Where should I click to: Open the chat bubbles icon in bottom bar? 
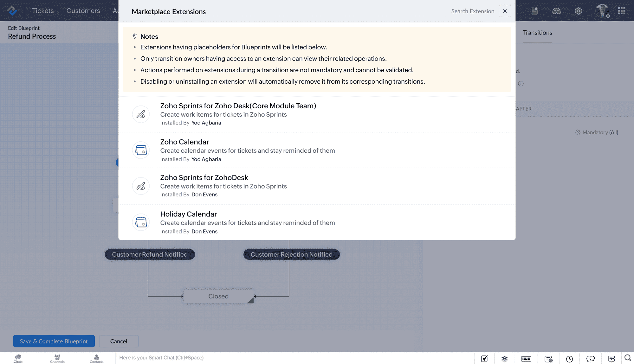[x=591, y=359]
